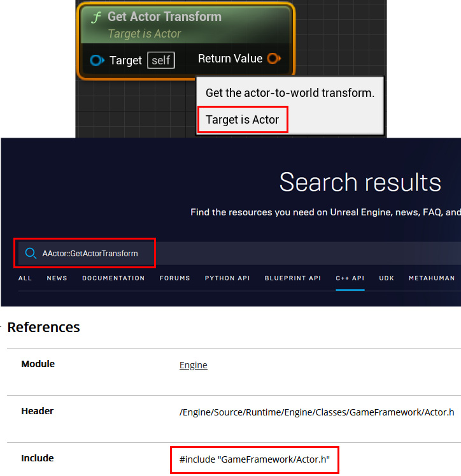Click the 'Find the resources you need' subtitle

[326, 212]
